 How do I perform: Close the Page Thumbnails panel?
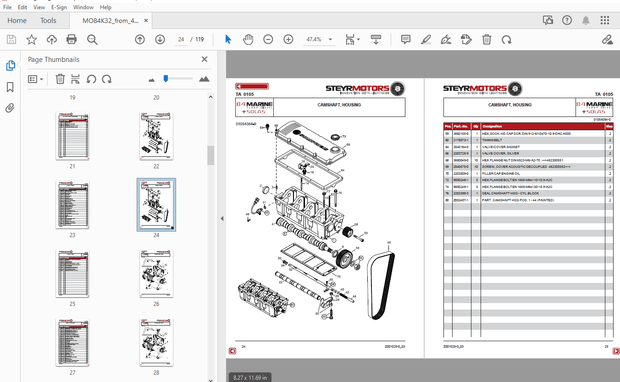[x=204, y=59]
